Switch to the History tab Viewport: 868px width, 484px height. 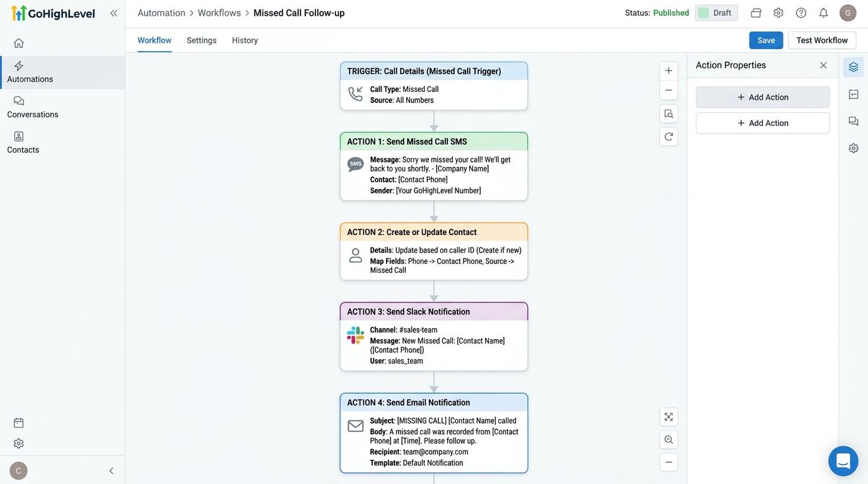coord(245,40)
